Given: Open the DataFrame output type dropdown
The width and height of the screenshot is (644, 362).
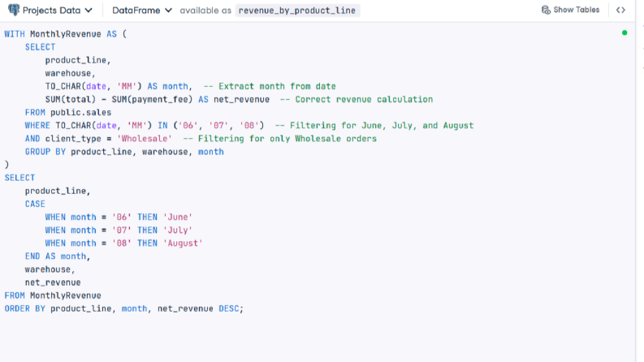Looking at the screenshot, I should tap(142, 11).
